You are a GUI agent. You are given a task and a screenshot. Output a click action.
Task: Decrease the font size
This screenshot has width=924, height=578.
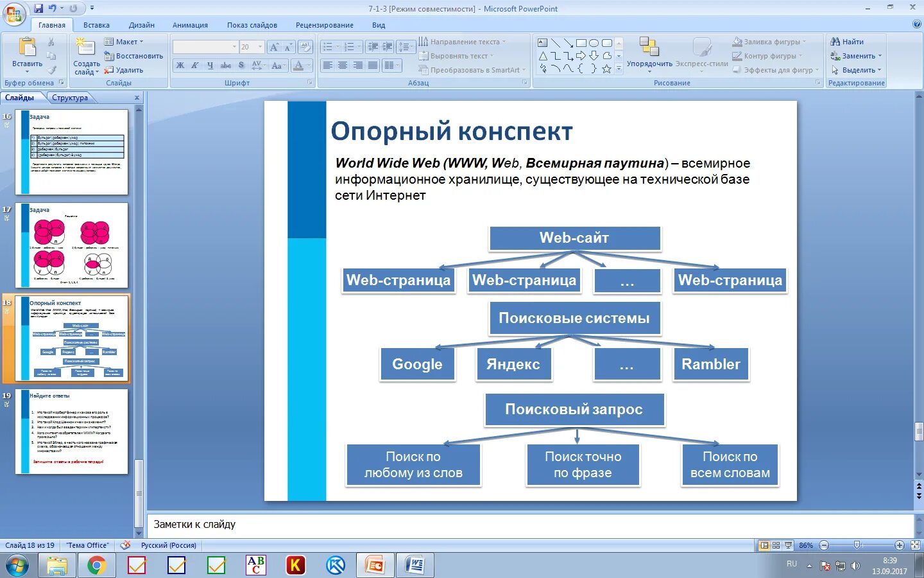click(x=288, y=47)
